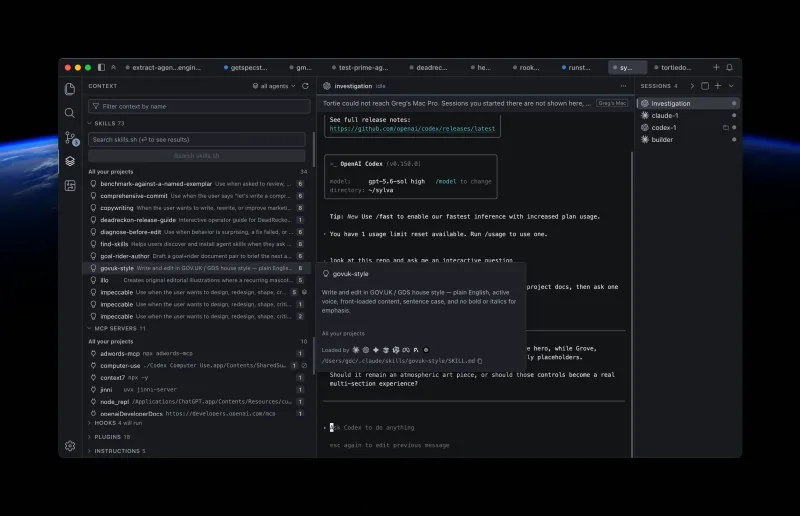Click the last Loaded by agent icon

coord(426,350)
